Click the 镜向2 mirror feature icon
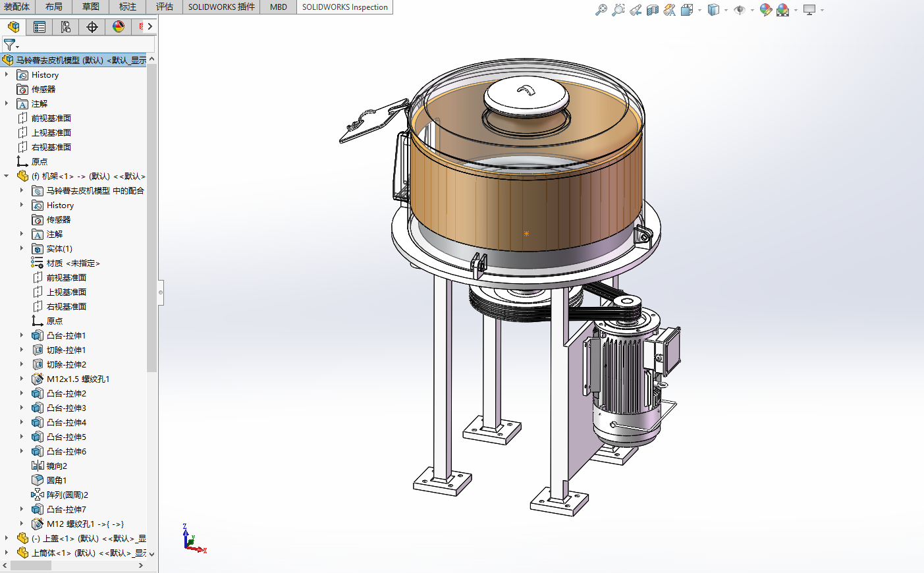The image size is (924, 573). pyautogui.click(x=38, y=466)
